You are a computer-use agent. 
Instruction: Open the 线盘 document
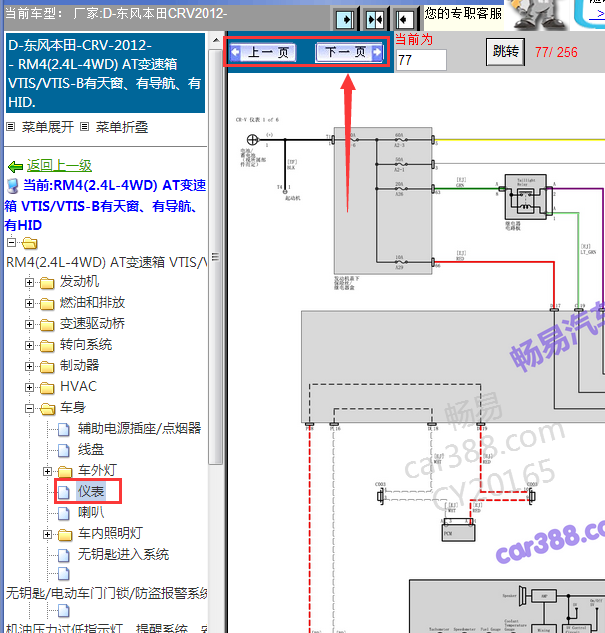click(x=91, y=449)
